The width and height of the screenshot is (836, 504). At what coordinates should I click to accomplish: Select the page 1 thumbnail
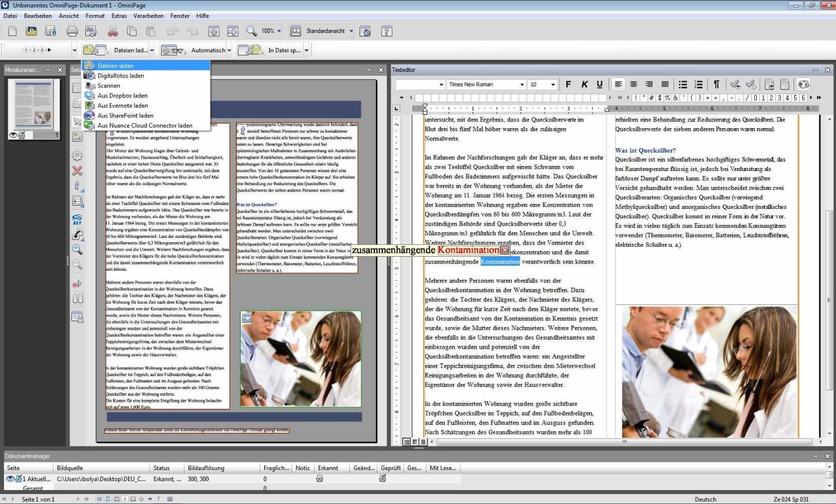[34, 105]
